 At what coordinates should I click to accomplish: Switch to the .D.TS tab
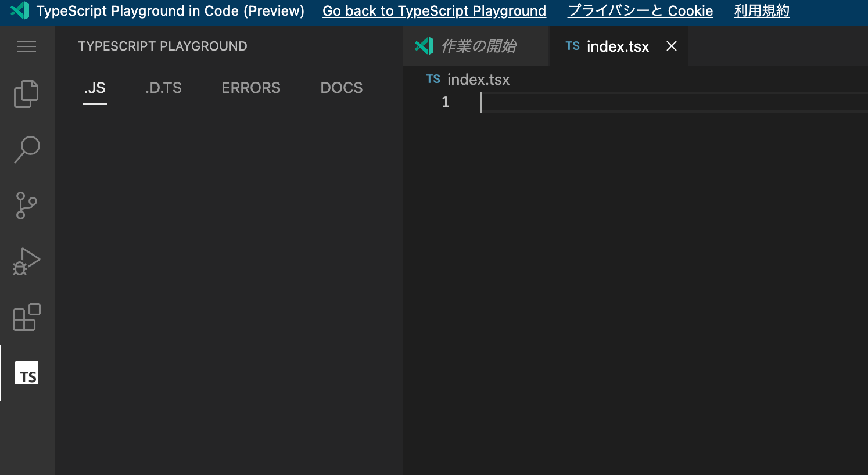[163, 88]
